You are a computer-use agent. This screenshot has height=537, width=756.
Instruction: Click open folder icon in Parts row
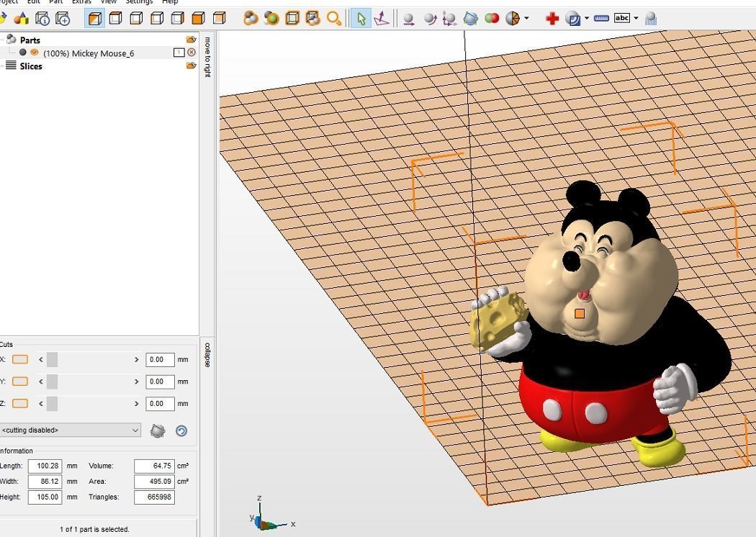pos(192,39)
